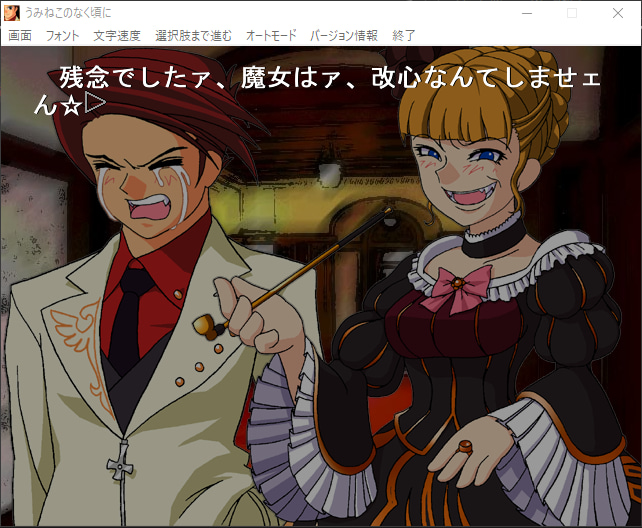This screenshot has width=642, height=528.
Task: Open the 画面 menu
Action: pyautogui.click(x=20, y=35)
